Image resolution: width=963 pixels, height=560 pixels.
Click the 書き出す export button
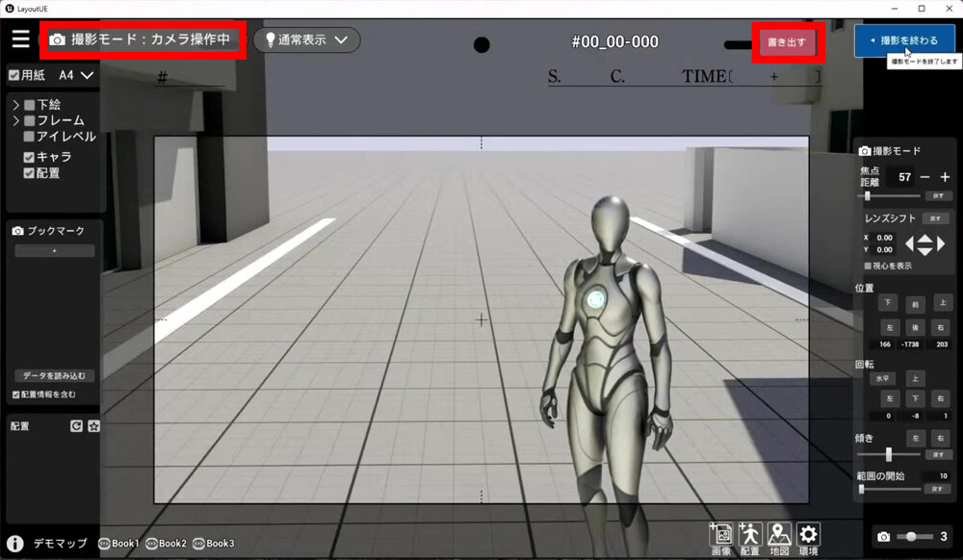[787, 42]
